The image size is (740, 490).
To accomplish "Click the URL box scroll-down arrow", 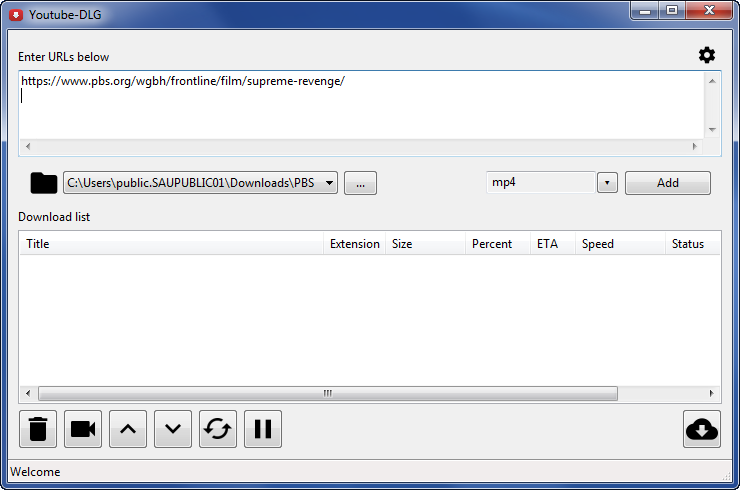I will tap(712, 130).
